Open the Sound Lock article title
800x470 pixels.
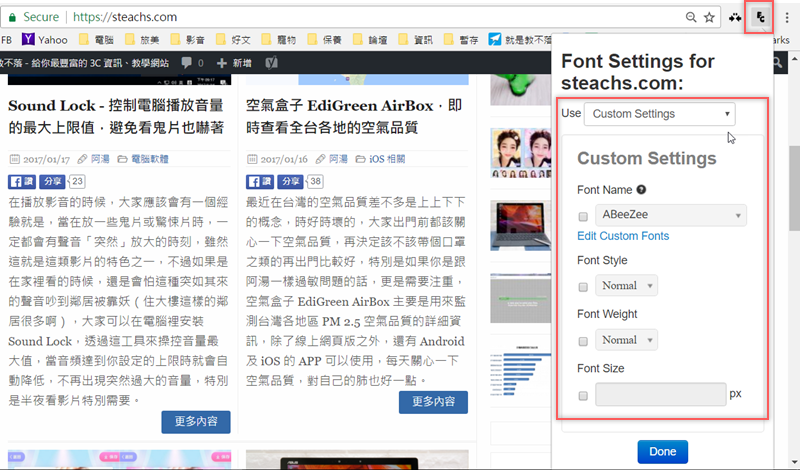pos(116,116)
